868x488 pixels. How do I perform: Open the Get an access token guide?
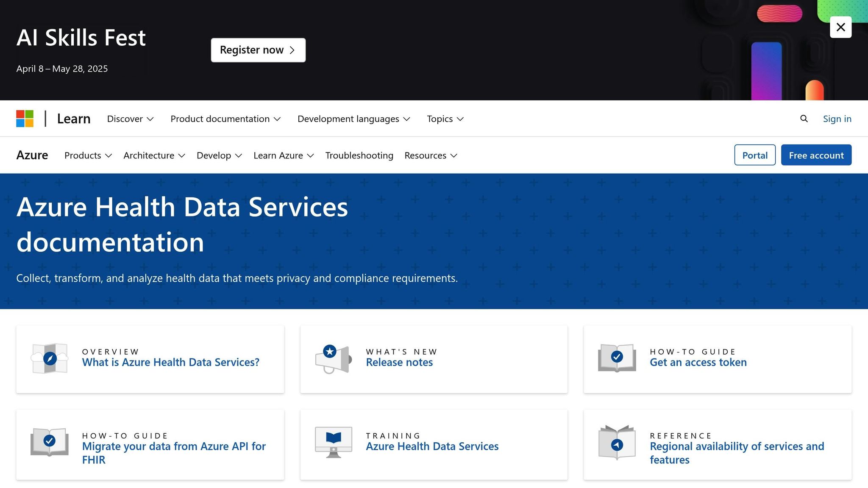(698, 362)
